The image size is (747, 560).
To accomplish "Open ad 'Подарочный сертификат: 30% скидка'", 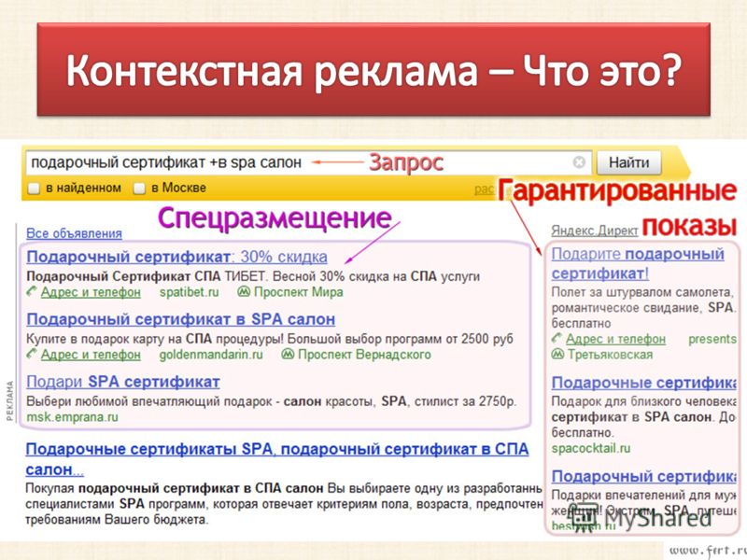I will pyautogui.click(x=176, y=257).
